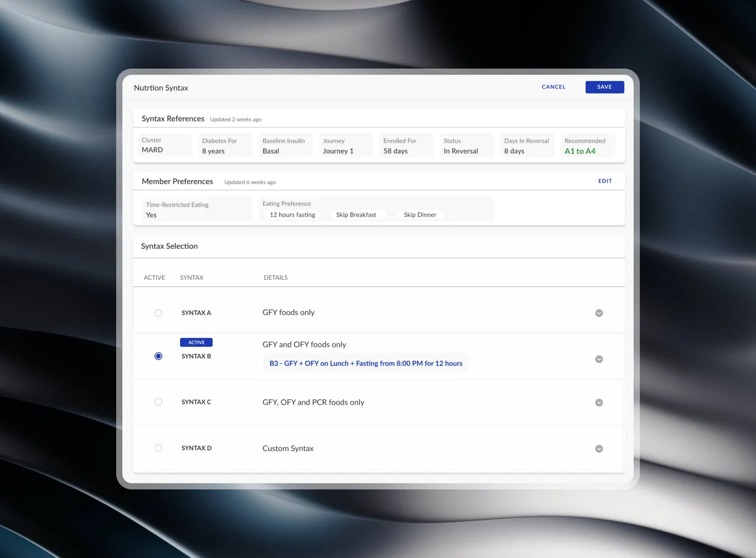This screenshot has height=558, width=756.
Task: Edit the Member Preferences section
Action: (605, 181)
